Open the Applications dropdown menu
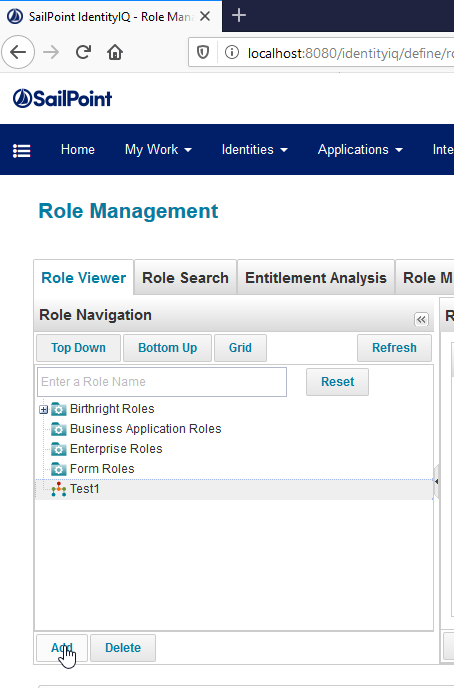The image size is (454, 688). [360, 150]
